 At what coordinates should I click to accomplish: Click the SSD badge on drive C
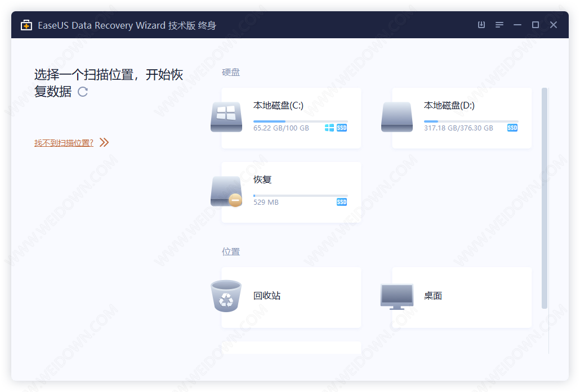pos(342,128)
